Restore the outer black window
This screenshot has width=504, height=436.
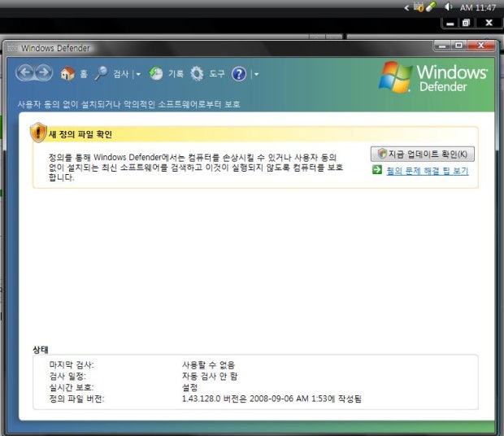[466, 23]
